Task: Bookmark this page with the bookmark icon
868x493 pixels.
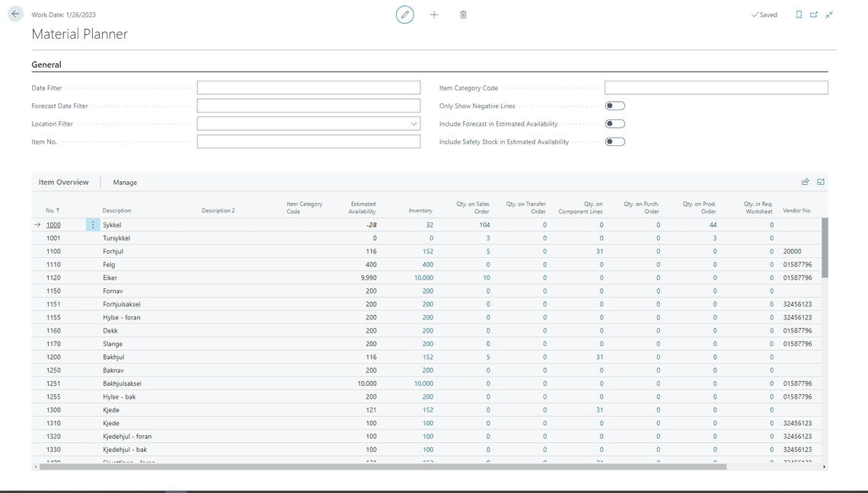Action: coord(798,14)
